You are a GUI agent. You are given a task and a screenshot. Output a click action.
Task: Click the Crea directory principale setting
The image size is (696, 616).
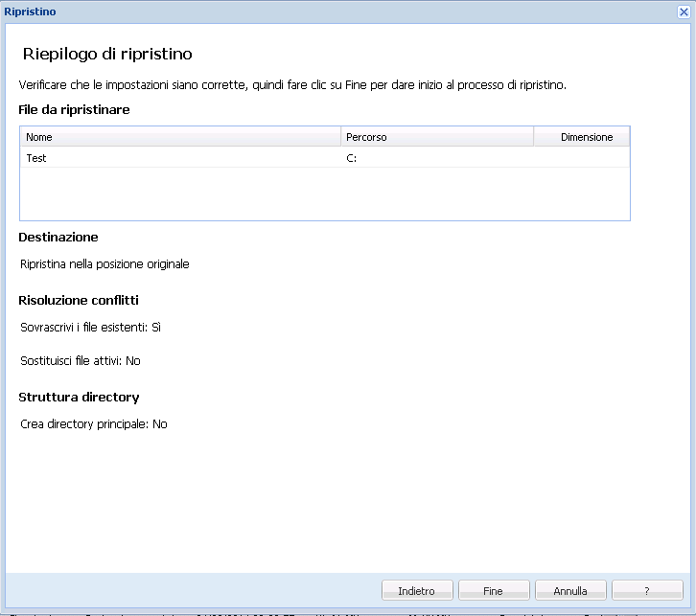[94, 423]
